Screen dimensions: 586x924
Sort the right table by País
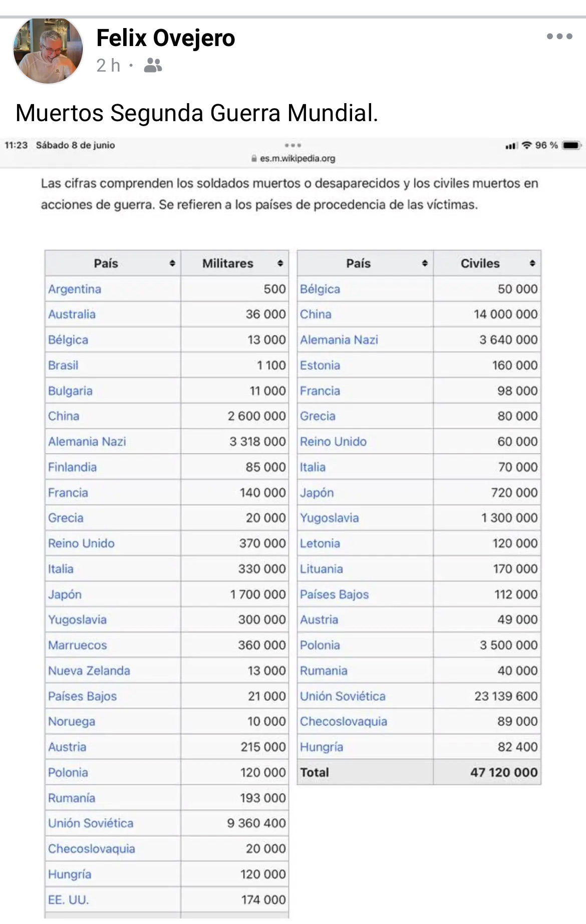click(x=425, y=263)
